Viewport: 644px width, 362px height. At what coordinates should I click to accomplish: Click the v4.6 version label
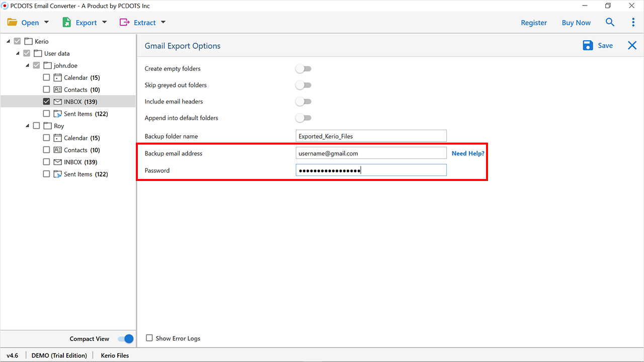pos(12,355)
